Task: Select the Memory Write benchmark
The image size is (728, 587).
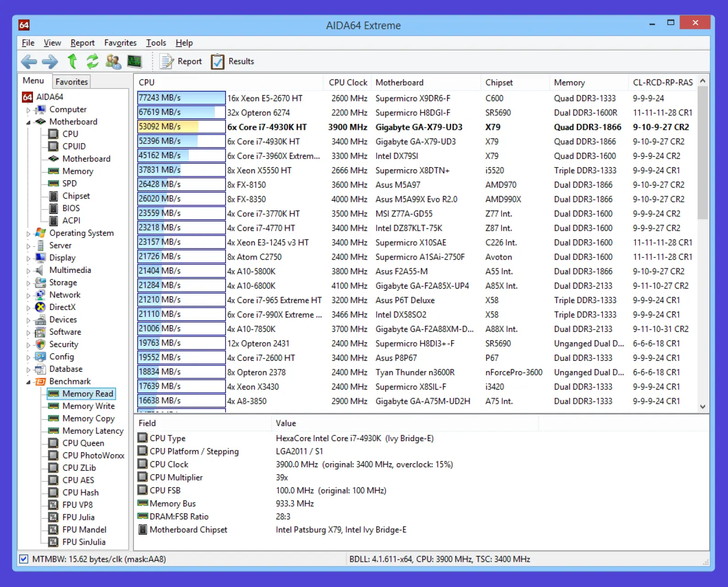Action: pos(88,406)
